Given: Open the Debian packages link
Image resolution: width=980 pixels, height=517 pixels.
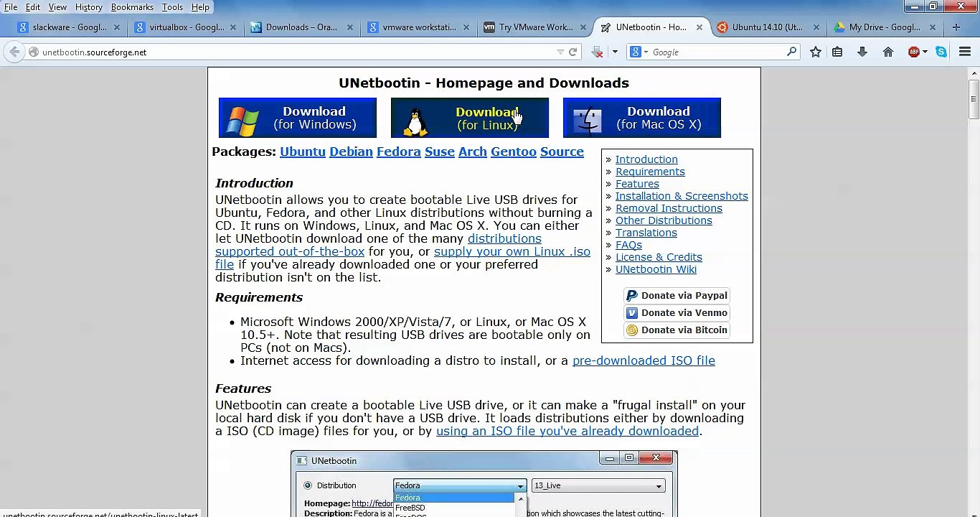Looking at the screenshot, I should (x=351, y=152).
